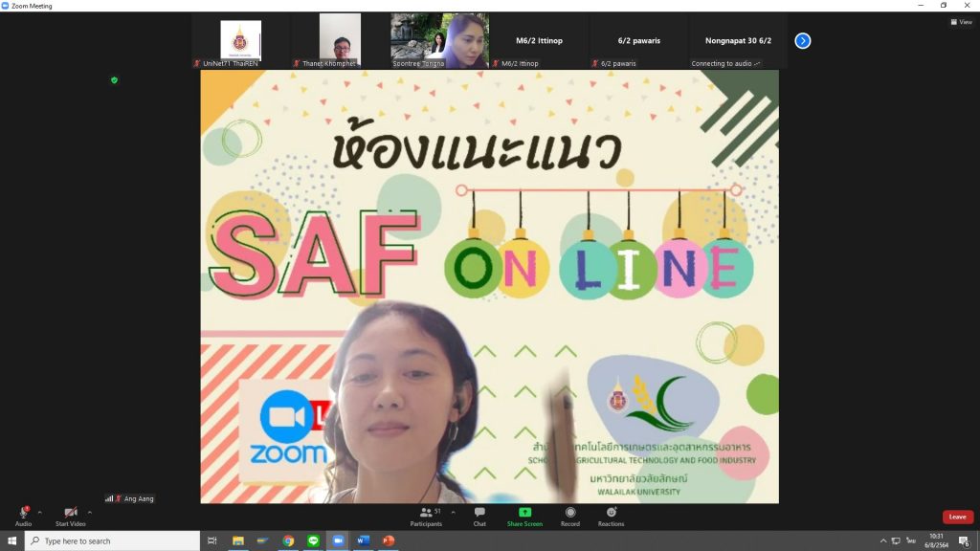The image size is (980, 551).
Task: Open Google Chrome from the taskbar
Action: (x=288, y=540)
